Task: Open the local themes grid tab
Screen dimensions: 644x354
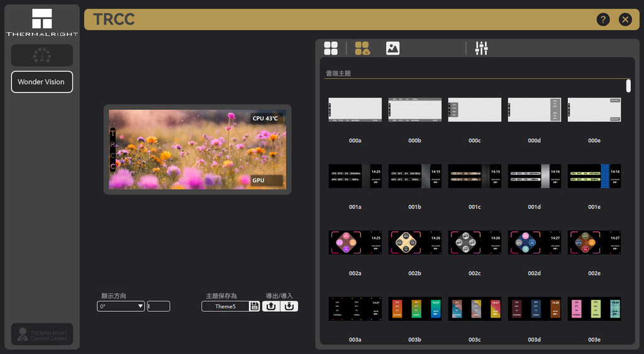Action: (331, 48)
